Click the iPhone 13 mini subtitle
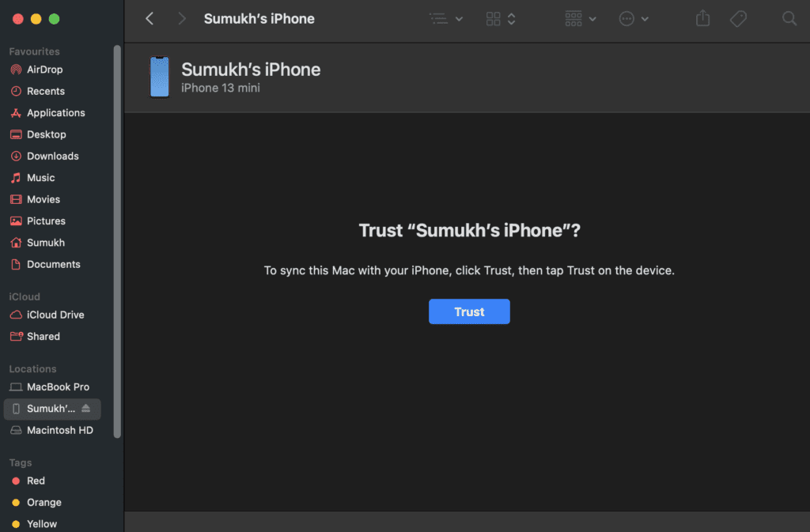This screenshot has width=810, height=532. click(x=221, y=89)
